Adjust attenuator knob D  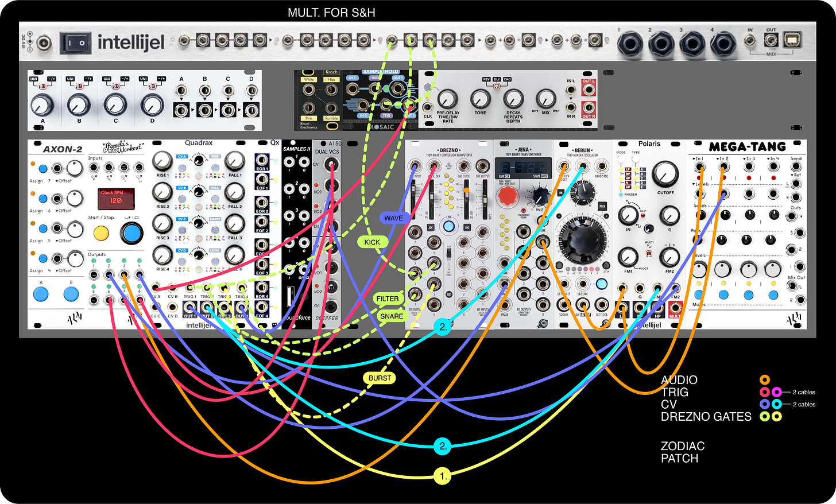tap(152, 106)
